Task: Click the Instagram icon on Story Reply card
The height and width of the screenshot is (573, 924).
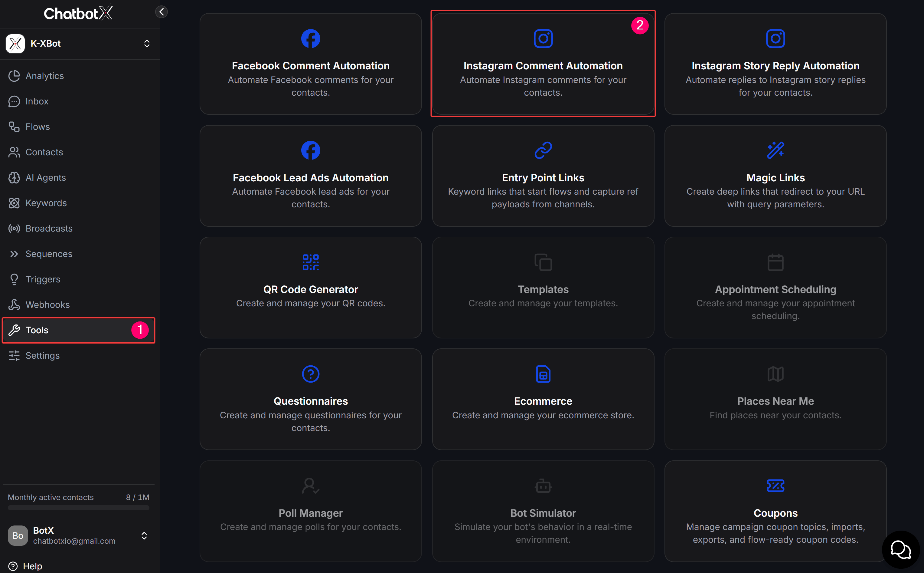Action: (775, 38)
